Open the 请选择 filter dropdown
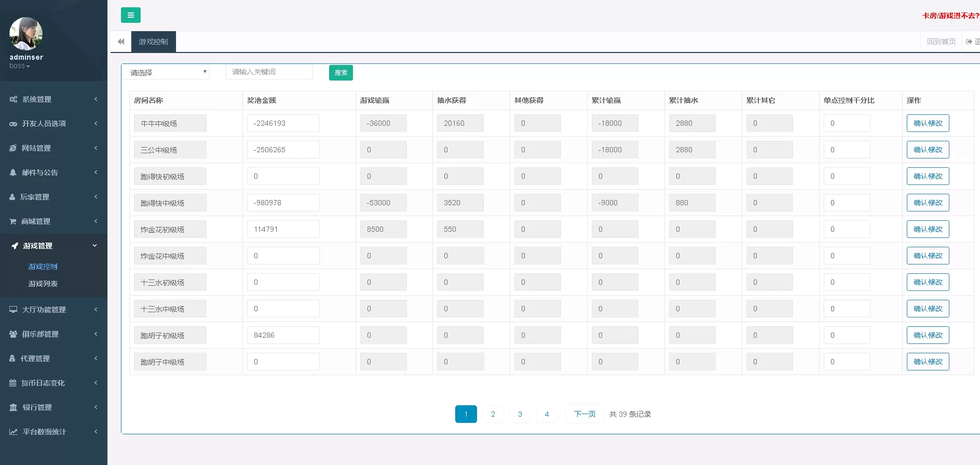The height and width of the screenshot is (465, 980). [x=166, y=72]
